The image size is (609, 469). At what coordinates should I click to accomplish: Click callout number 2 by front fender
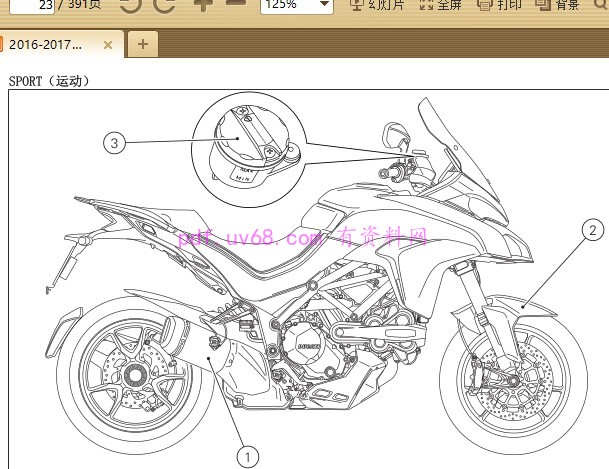pos(592,231)
